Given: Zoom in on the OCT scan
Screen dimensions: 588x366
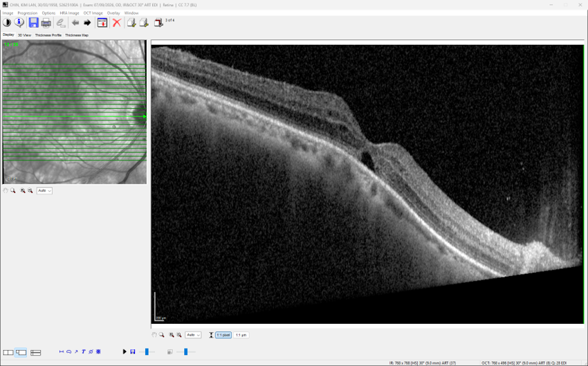Looking at the screenshot, I should pyautogui.click(x=172, y=335).
